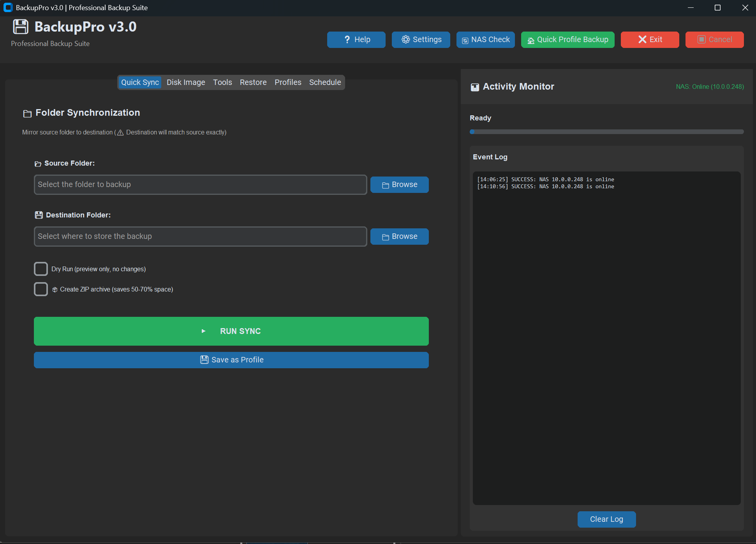Screen dimensions: 756x544
Task: Toggle the Create ZIP archive checkbox
Action: 41,289
